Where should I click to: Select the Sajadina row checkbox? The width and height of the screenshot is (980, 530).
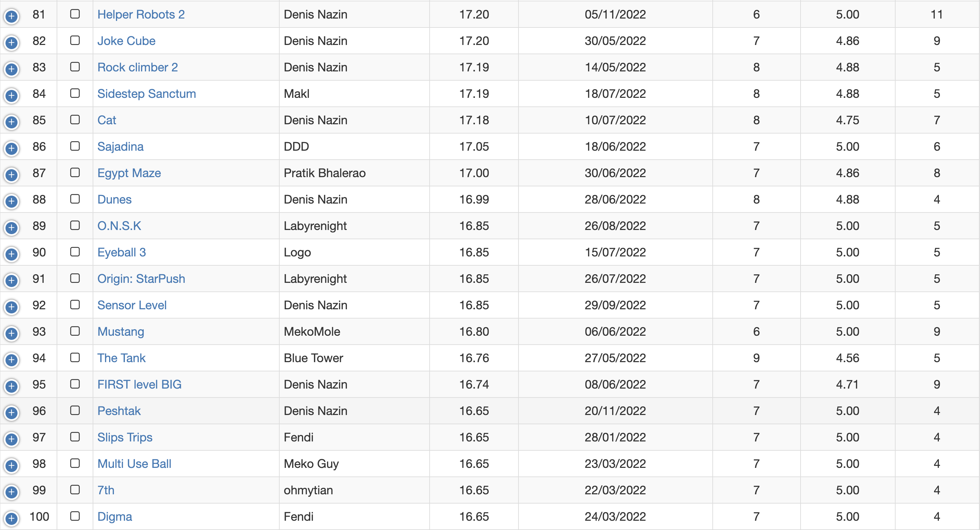coord(75,146)
